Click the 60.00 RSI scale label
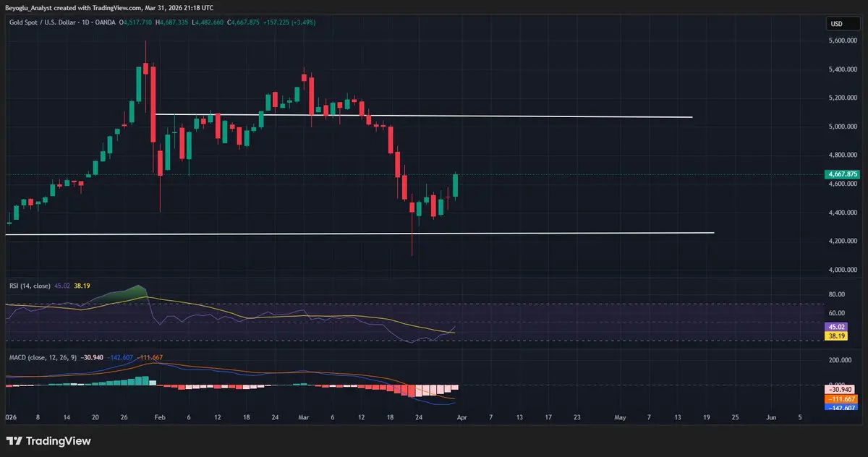The width and height of the screenshot is (868, 457). click(837, 313)
